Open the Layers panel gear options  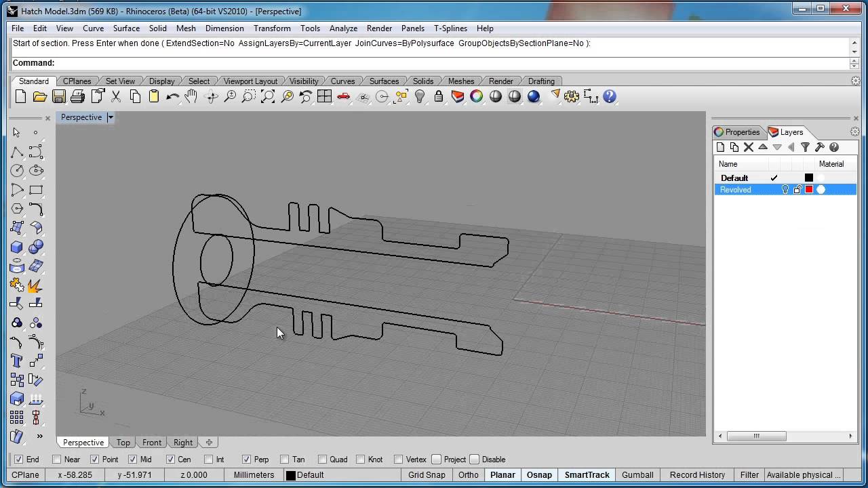(855, 132)
